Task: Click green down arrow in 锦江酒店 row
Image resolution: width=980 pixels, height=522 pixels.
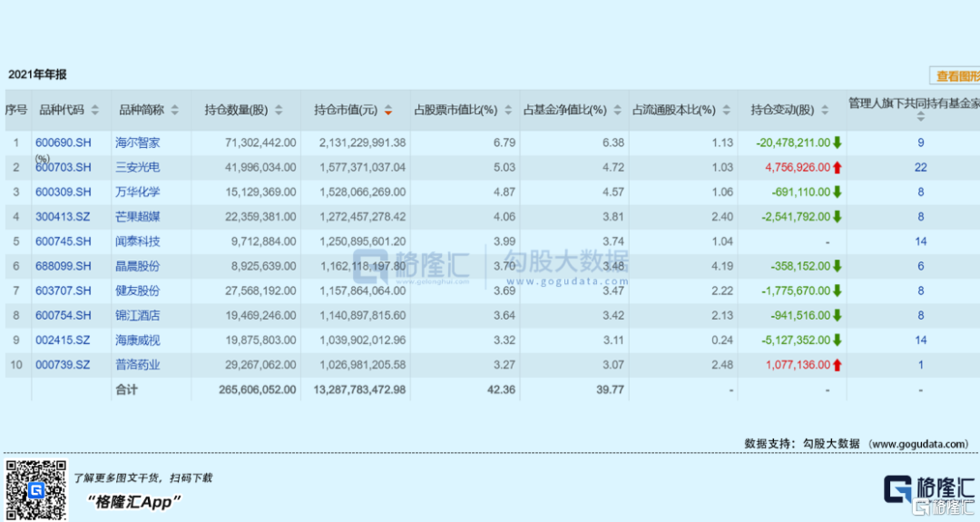Action: [838, 316]
